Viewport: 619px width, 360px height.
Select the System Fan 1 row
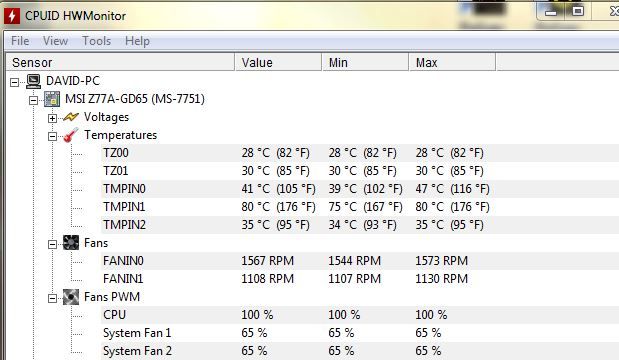360,333
